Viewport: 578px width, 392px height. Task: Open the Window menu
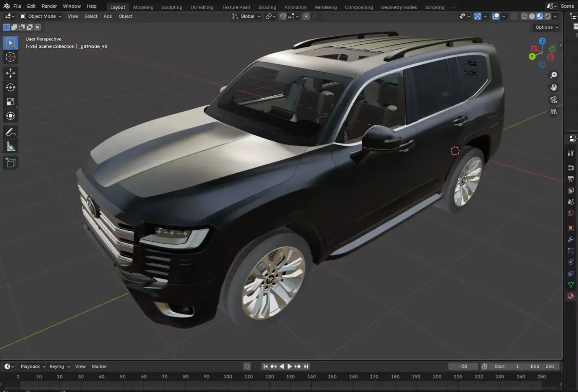(72, 6)
